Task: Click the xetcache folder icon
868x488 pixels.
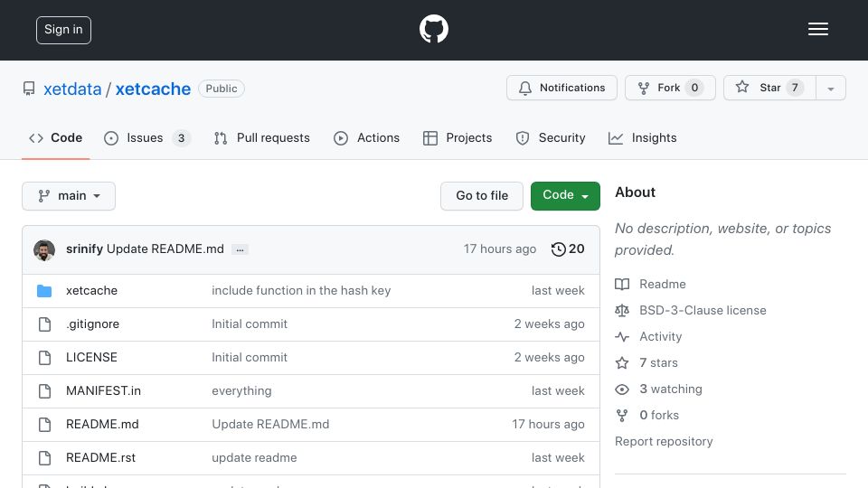Action: pos(44,290)
